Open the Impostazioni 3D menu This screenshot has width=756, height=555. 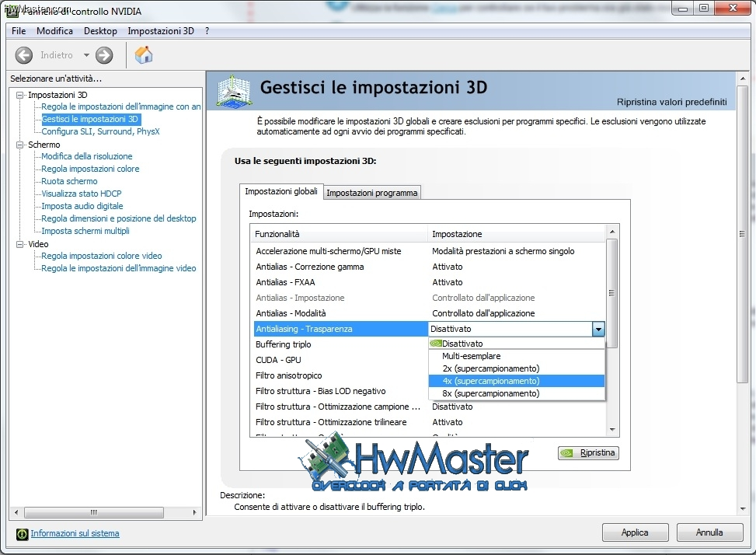[161, 31]
